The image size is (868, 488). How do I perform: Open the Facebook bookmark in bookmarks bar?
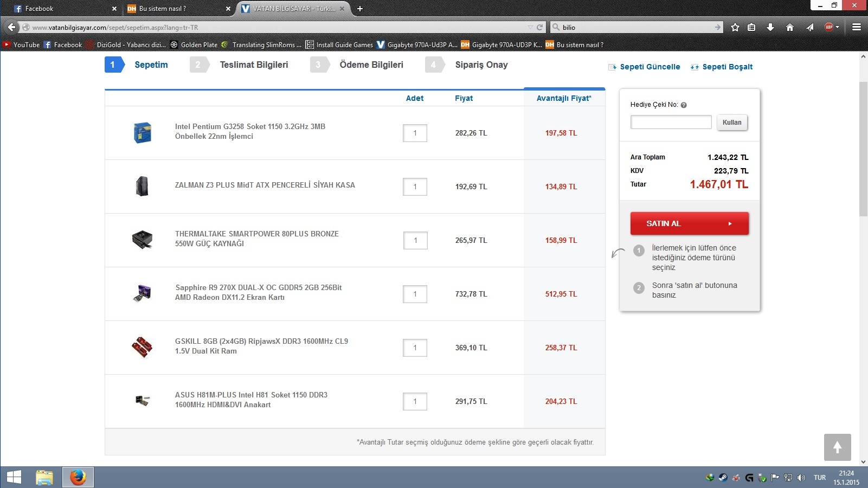pyautogui.click(x=63, y=45)
